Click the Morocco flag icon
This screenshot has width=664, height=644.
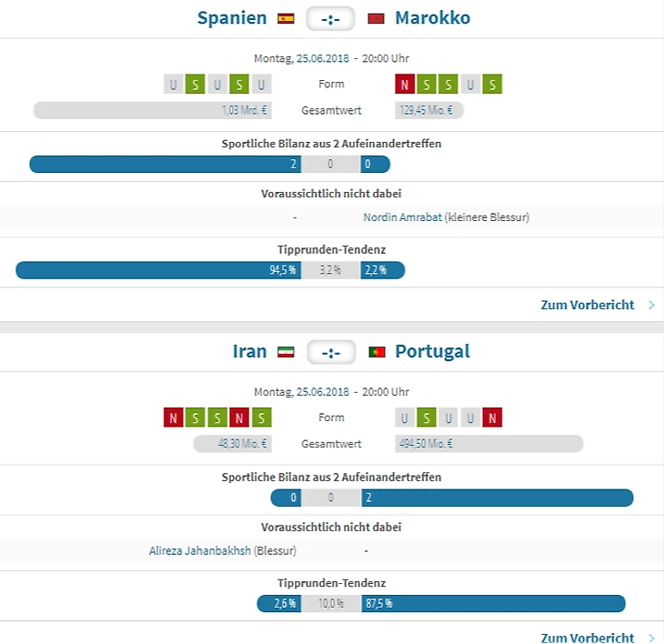click(x=377, y=18)
